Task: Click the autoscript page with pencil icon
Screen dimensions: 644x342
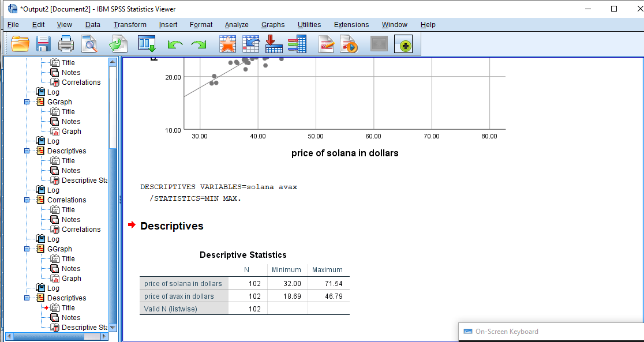Action: (327, 44)
